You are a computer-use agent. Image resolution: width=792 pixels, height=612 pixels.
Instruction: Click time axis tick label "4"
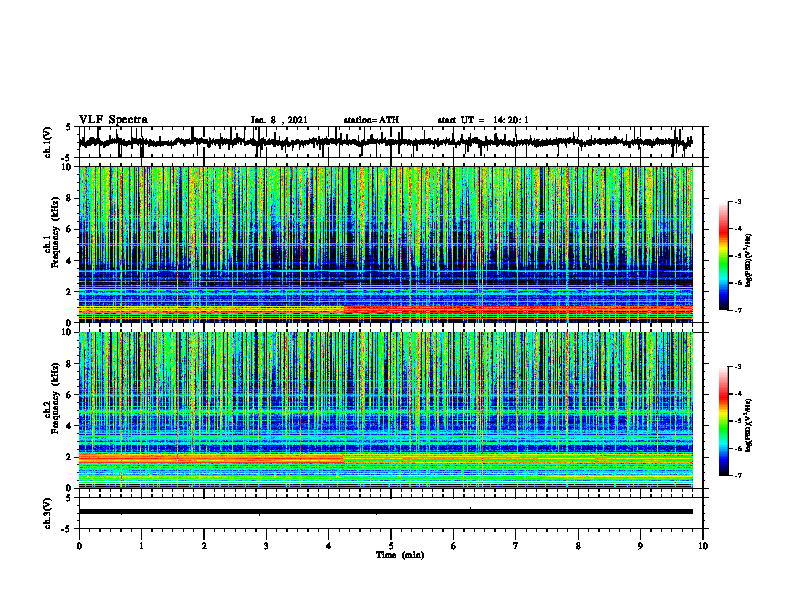pos(329,546)
